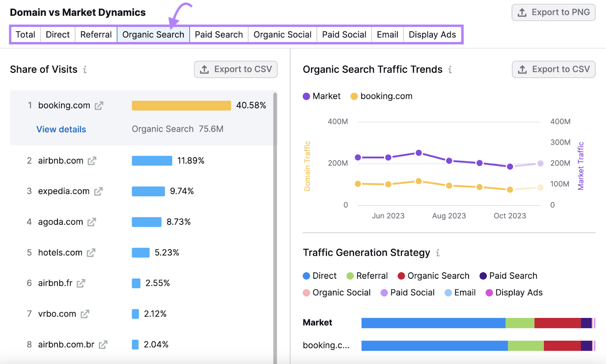
Task: Select the Display Ads tab
Action: click(x=433, y=34)
